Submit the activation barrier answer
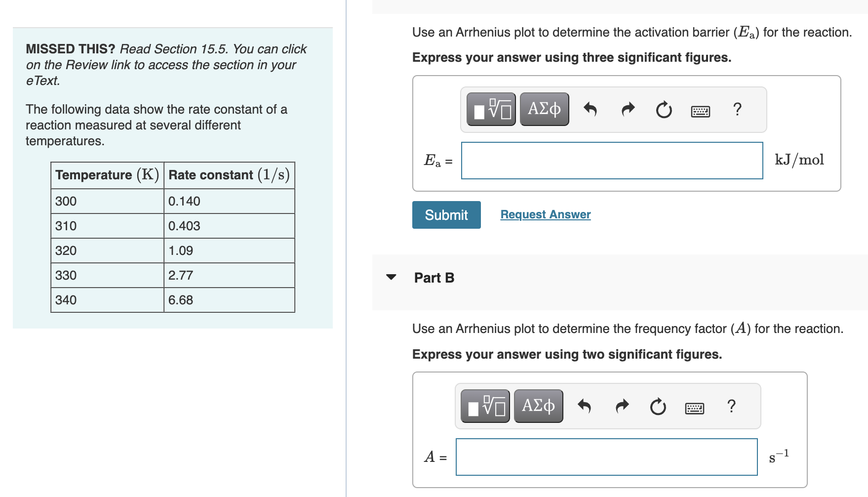Image resolution: width=868 pixels, height=497 pixels. tap(446, 214)
